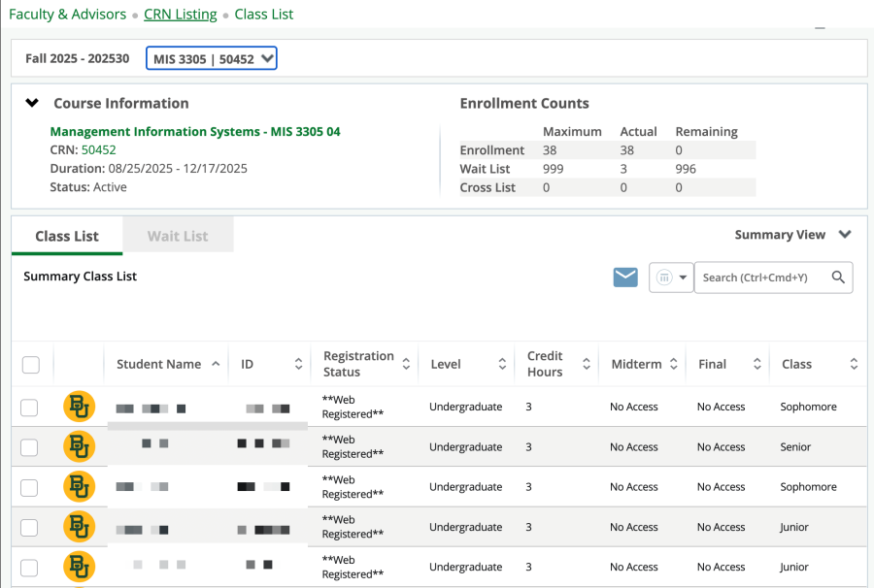Viewport: 874px width, 588px height.
Task: Switch to the Wait List tab
Action: (x=178, y=236)
